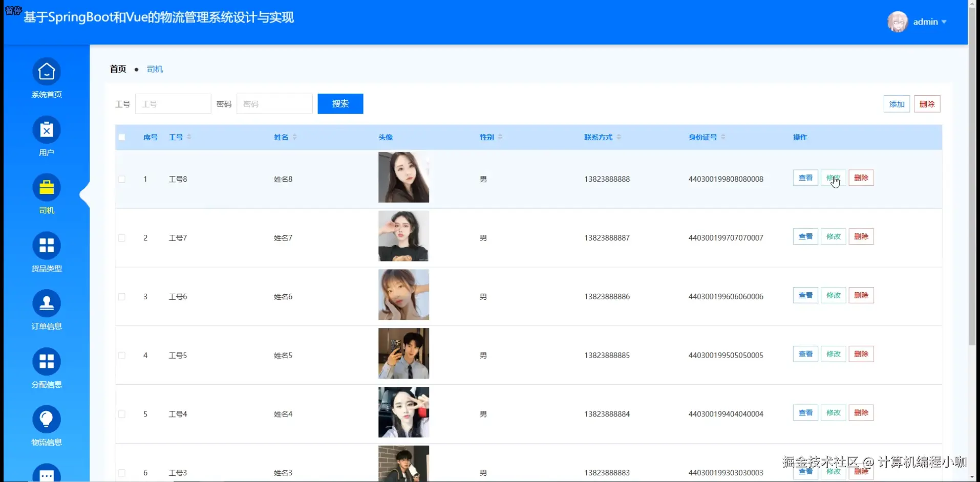Select the 司机 briefcase icon
This screenshot has width=980, height=482.
(x=47, y=188)
